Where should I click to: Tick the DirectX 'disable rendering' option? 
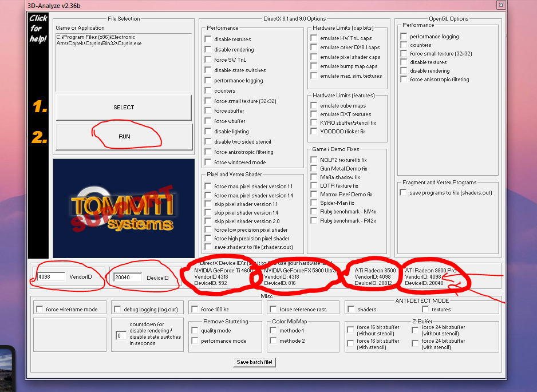coord(208,49)
